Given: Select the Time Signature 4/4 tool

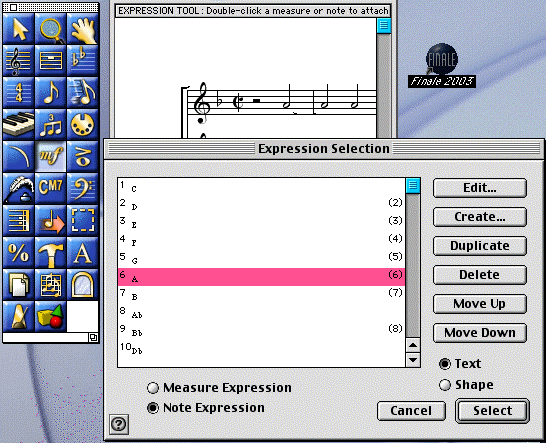Looking at the screenshot, I should coord(18,93).
